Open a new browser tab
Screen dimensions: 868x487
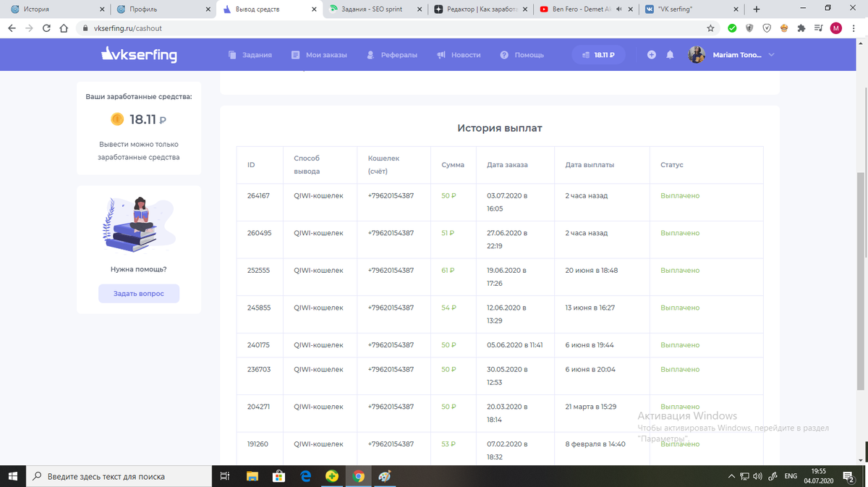click(757, 9)
